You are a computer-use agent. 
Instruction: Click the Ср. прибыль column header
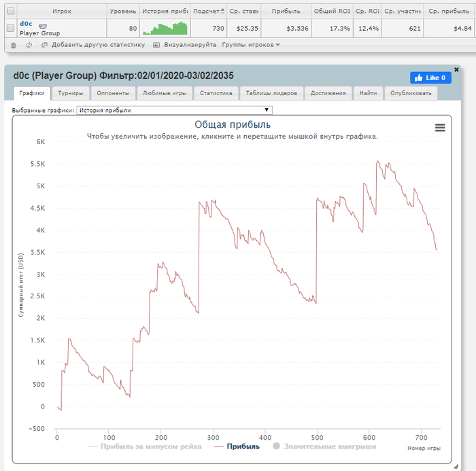449,12
